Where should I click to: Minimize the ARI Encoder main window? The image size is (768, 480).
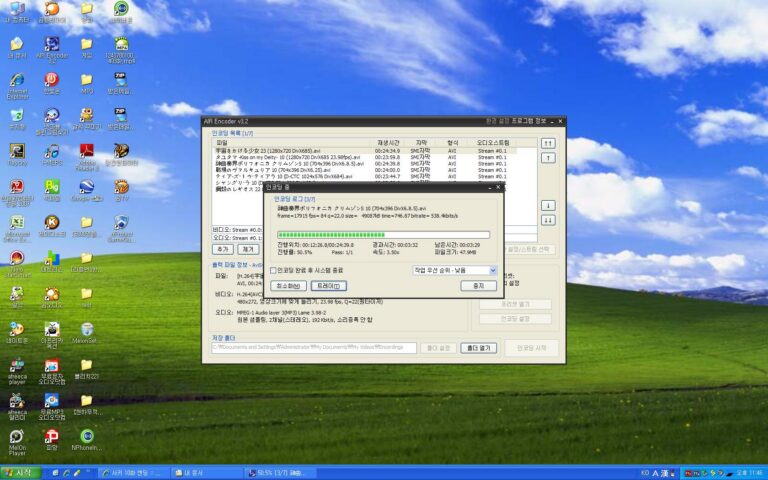pyautogui.click(x=552, y=121)
